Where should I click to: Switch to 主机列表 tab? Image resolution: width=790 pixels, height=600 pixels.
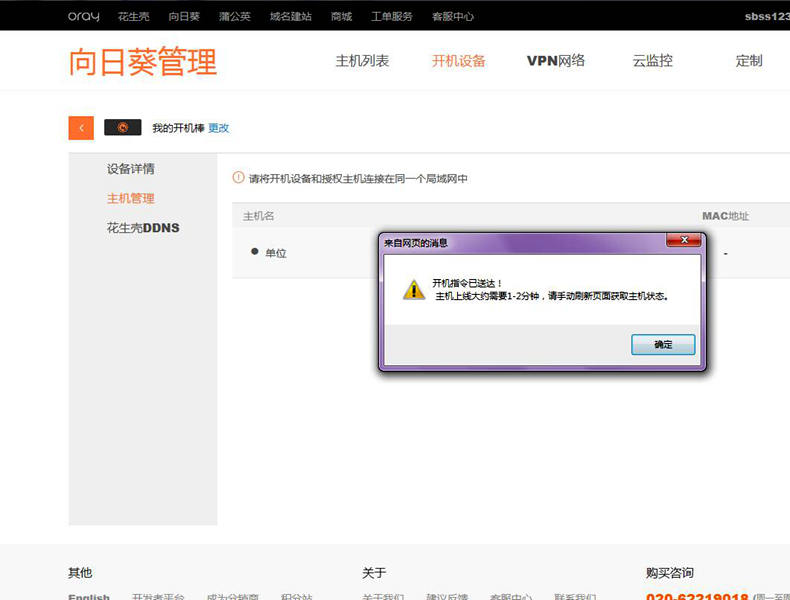click(x=362, y=61)
